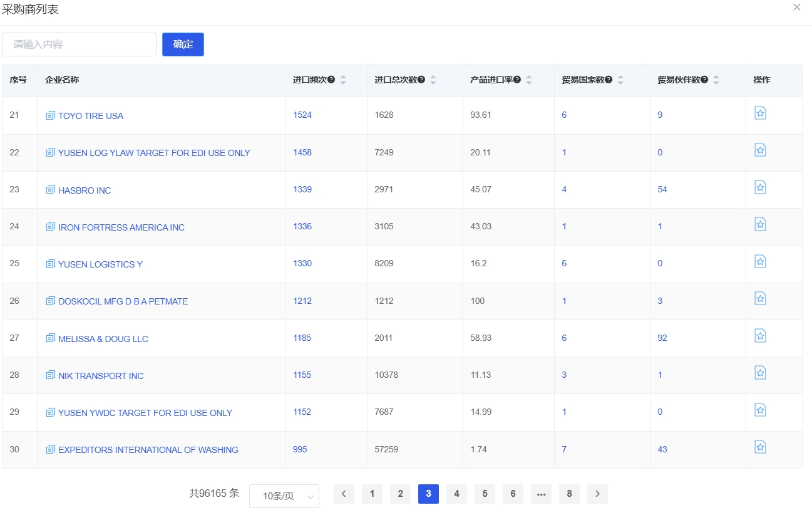Star the DOSKOCIL MFG D B A PETMATE row
812x515 pixels.
pyautogui.click(x=760, y=298)
